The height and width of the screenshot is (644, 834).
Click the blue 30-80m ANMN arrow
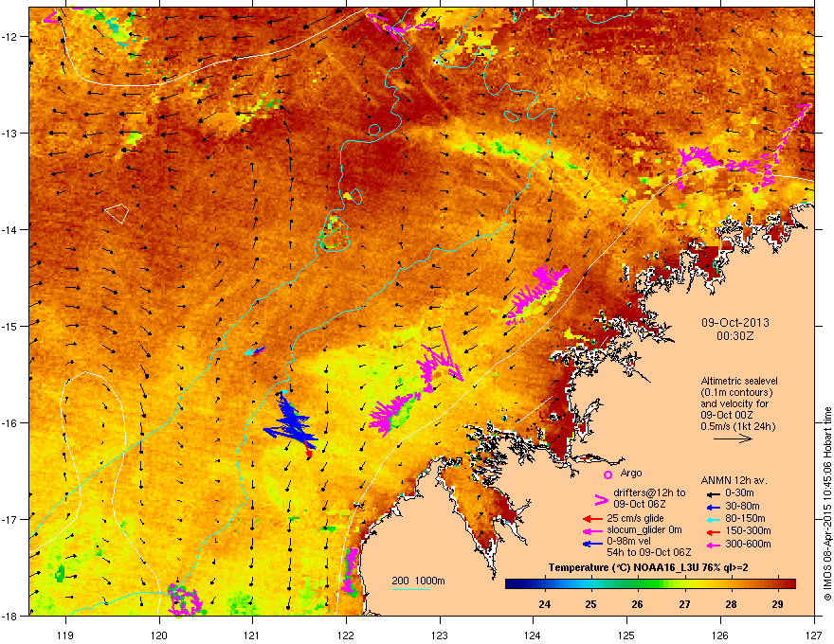click(x=714, y=507)
